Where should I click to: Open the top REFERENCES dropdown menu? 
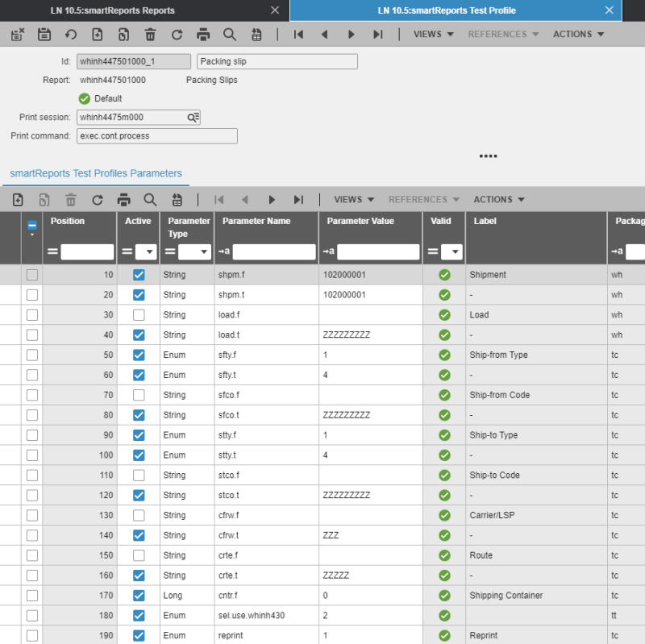(503, 34)
